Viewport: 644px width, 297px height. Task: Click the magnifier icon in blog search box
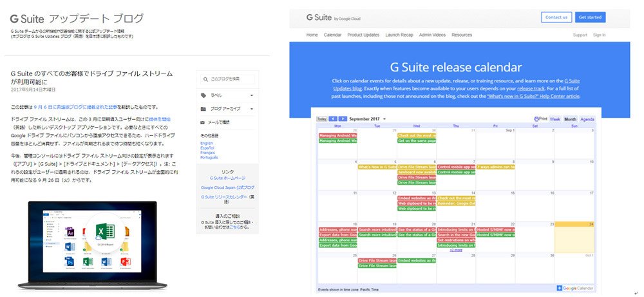point(205,79)
